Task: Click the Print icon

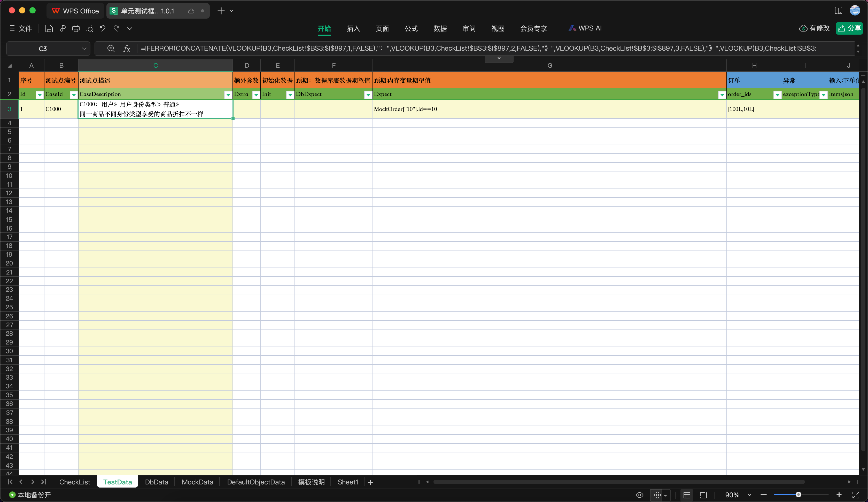Action: pos(76,29)
